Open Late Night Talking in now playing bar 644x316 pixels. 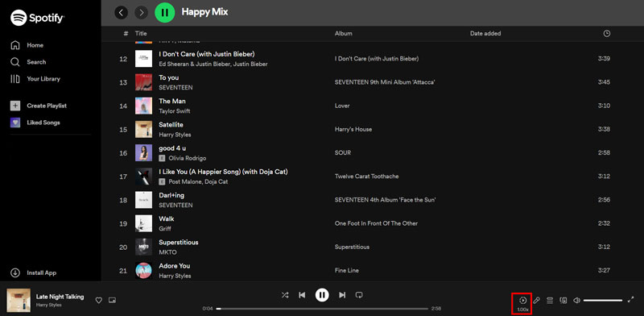coord(60,297)
